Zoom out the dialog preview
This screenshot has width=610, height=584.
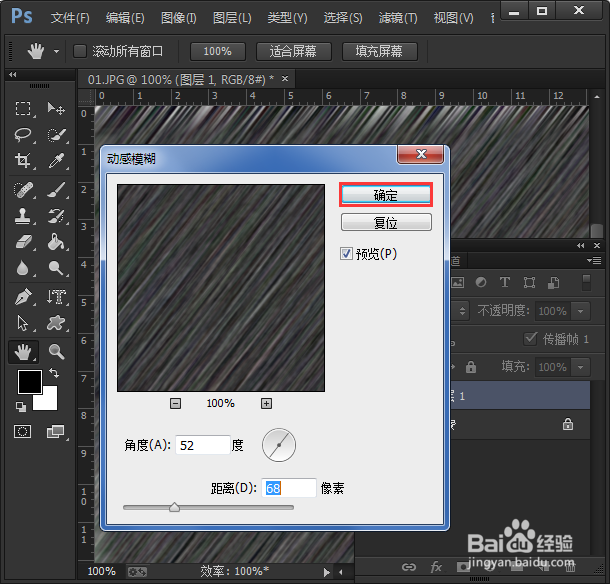(175, 403)
